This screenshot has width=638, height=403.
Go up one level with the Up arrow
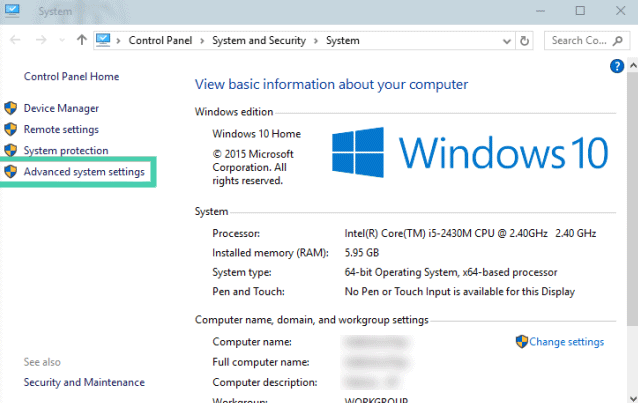click(82, 40)
